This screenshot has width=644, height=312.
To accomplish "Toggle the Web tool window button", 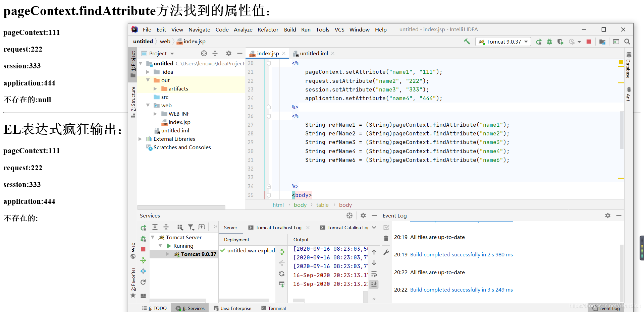I will point(133,251).
